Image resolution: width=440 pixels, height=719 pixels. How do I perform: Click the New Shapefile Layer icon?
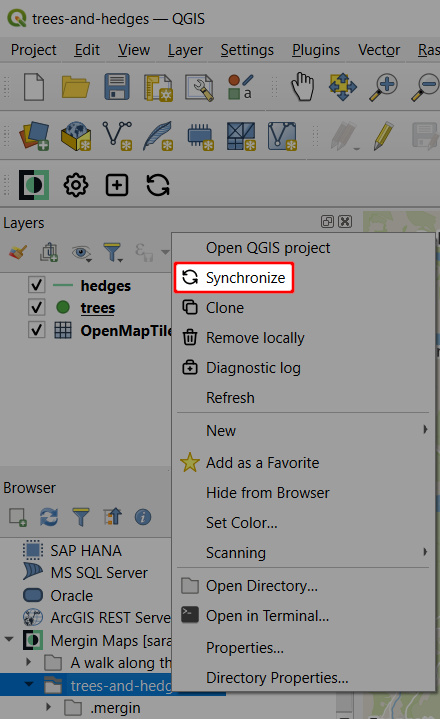(x=117, y=136)
